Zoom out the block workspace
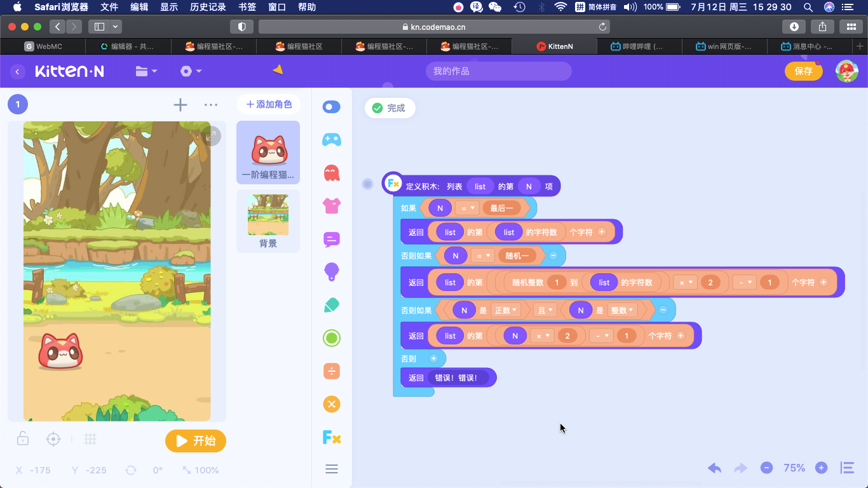Viewport: 868px width, 488px height. 767,468
